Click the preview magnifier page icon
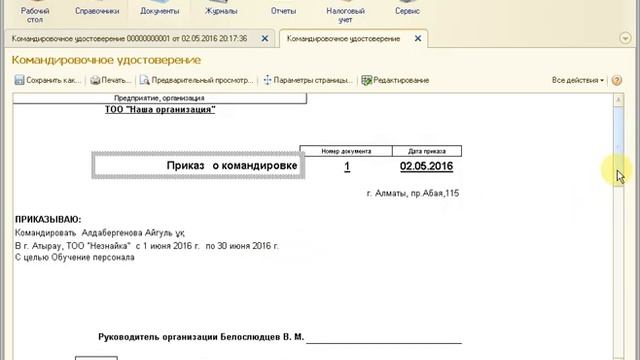The image size is (640, 360). (144, 80)
